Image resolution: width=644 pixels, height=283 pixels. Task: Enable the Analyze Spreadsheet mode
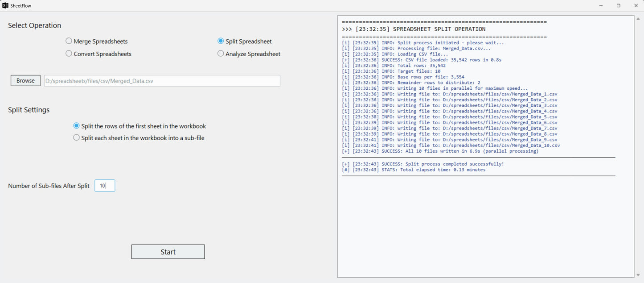[x=221, y=54]
